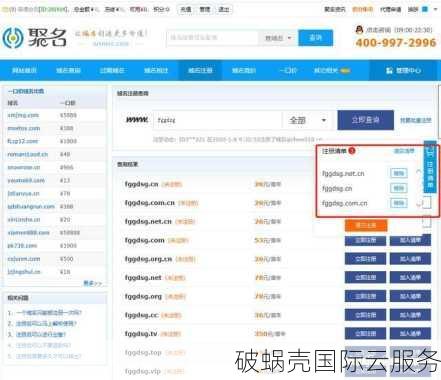This screenshot has width=441, height=380.
Task: Open the dropdown beside the header search box
Action: (278, 38)
